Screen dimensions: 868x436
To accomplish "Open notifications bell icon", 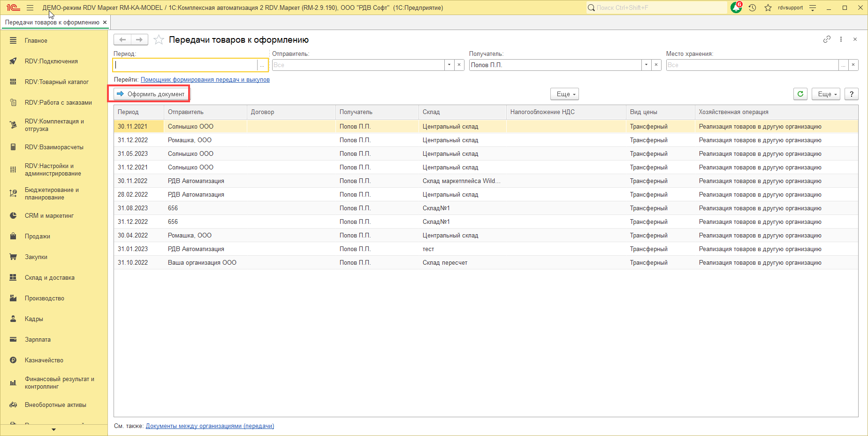I will click(x=736, y=8).
